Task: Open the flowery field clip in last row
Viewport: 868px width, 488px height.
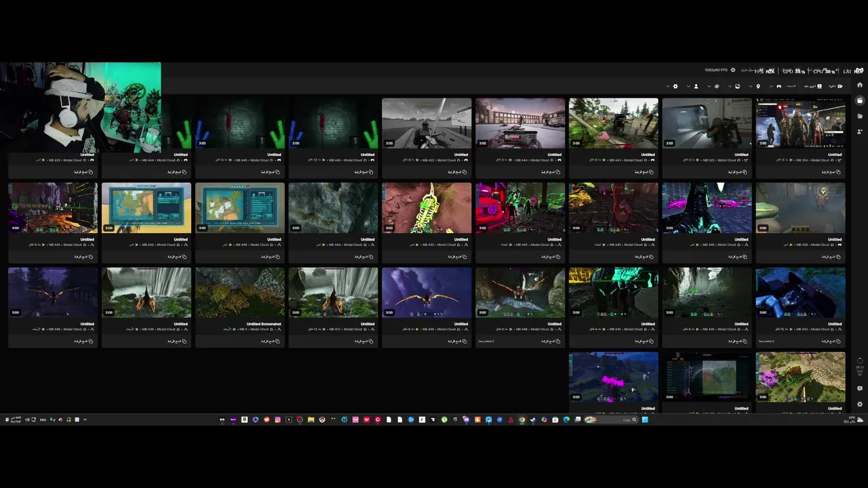Action: coord(801,377)
